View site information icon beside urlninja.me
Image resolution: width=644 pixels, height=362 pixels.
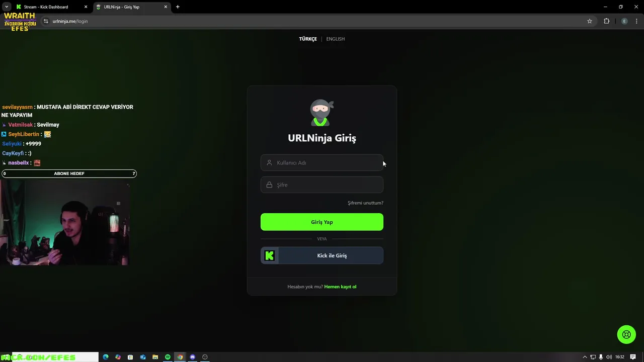[46, 21]
